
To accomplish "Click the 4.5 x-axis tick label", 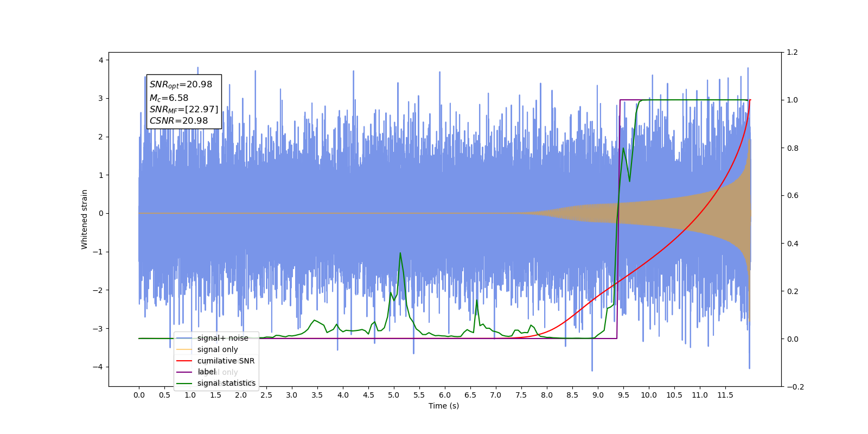I will point(368,395).
